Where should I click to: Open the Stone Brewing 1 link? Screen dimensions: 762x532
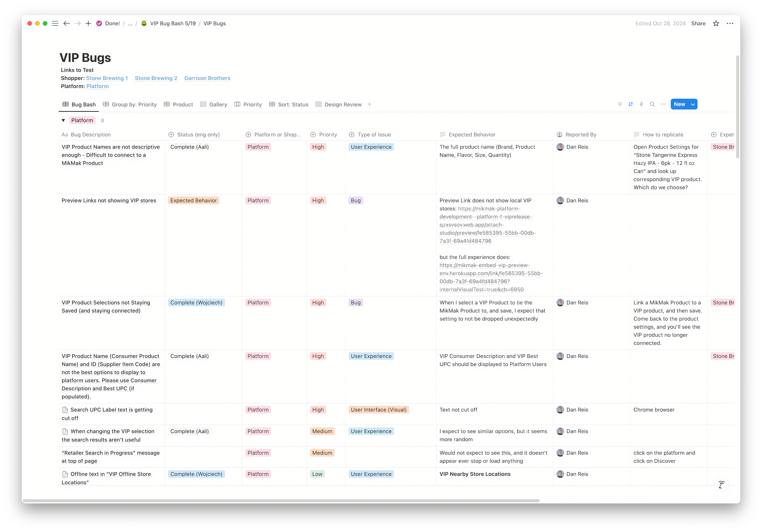[x=107, y=78]
